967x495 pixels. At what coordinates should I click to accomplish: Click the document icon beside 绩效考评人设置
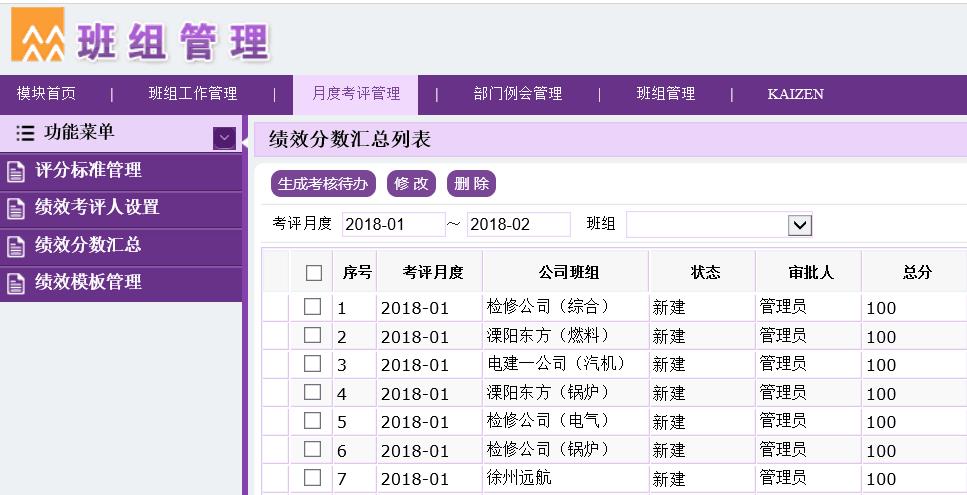[16, 208]
